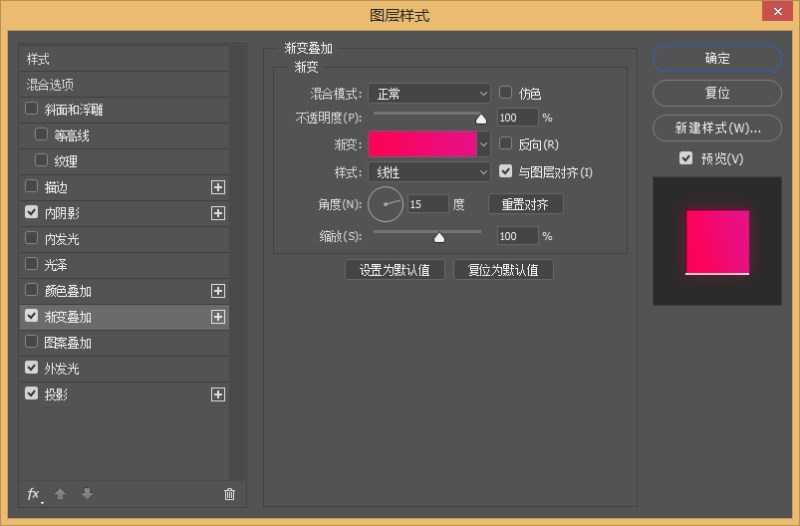
Task: Click the plus icon next to 描边
Action: 218,187
